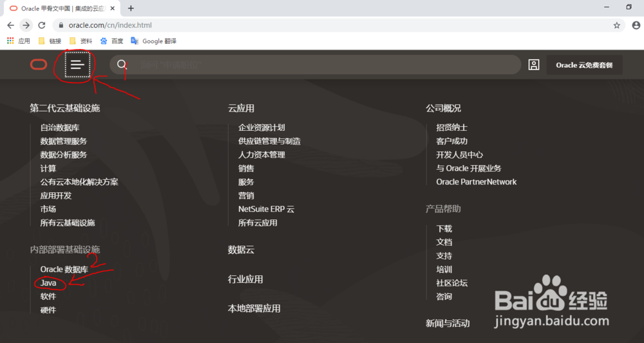
Task: Open 招贤纳士 link
Action: tap(451, 128)
